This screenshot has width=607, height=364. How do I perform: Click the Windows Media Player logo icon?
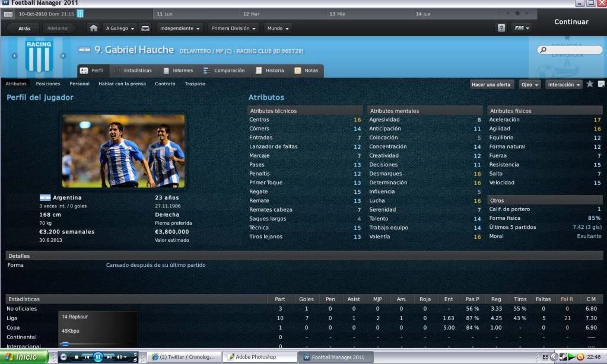click(63, 357)
